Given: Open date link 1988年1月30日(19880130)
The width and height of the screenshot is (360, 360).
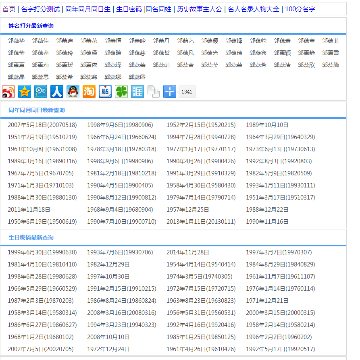Looking at the screenshot, I should pos(42,198).
